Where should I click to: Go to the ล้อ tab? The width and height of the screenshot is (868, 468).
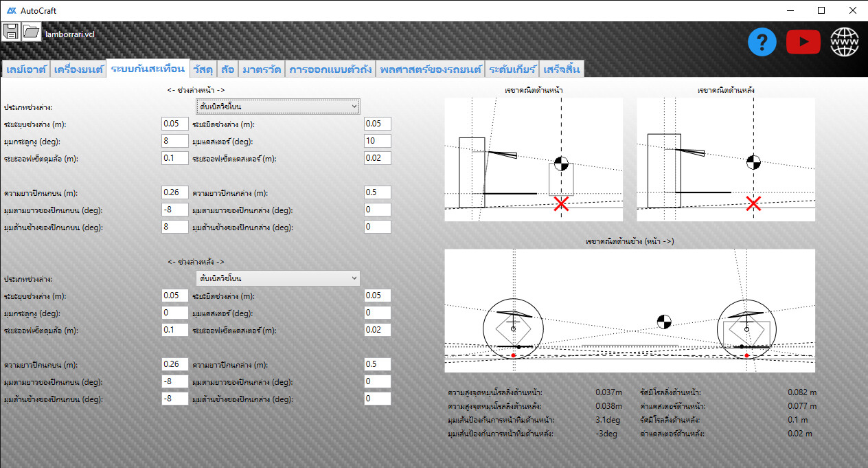[x=227, y=69]
